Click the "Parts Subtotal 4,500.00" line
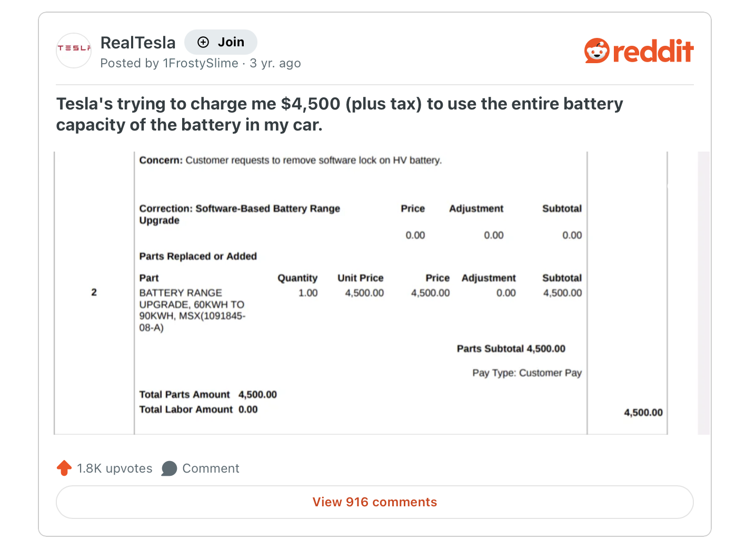Viewport: 756px width, 540px height. [x=511, y=348]
